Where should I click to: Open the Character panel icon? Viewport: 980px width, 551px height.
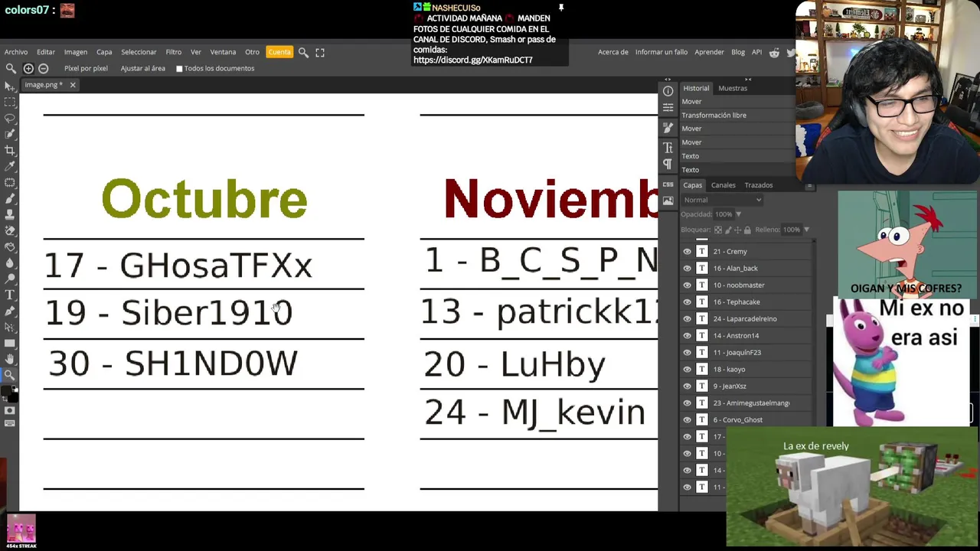click(668, 148)
